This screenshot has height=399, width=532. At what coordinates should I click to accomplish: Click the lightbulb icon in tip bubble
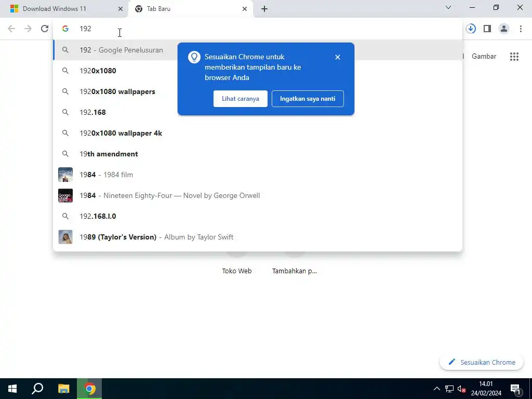194,57
